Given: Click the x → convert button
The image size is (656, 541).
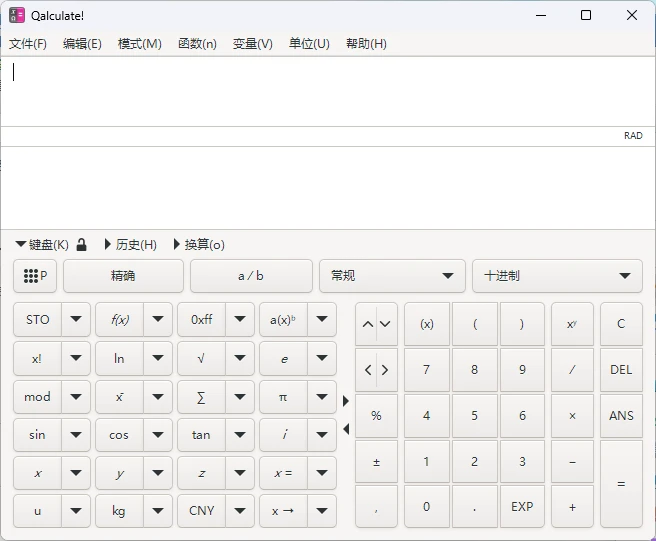Looking at the screenshot, I should click(284, 511).
